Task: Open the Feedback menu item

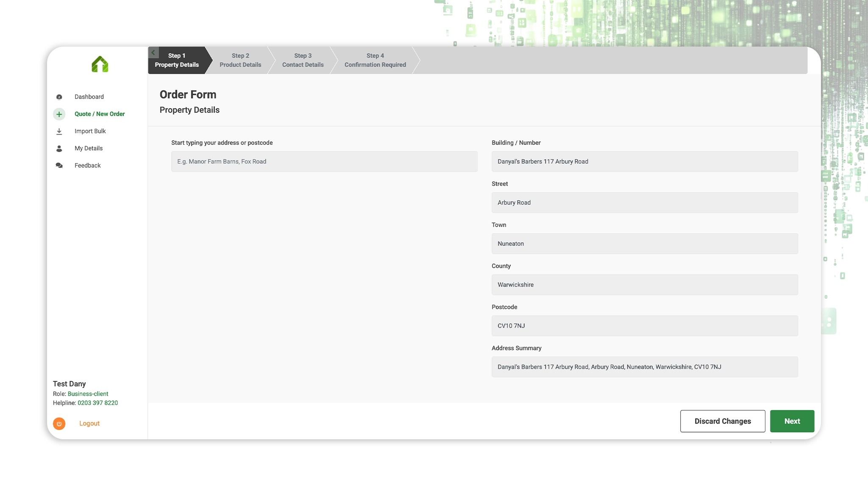Action: point(87,166)
